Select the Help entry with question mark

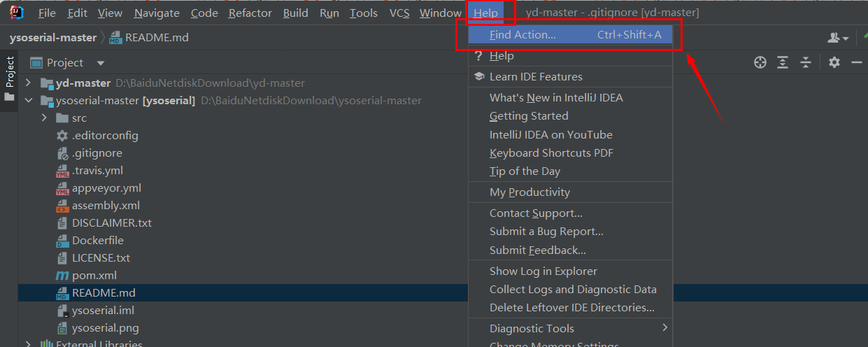[x=570, y=56]
